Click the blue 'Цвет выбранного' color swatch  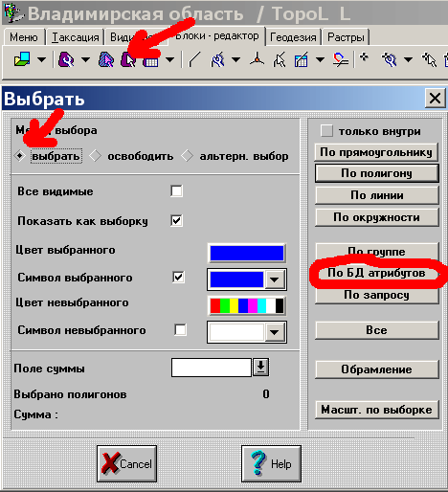(x=247, y=254)
